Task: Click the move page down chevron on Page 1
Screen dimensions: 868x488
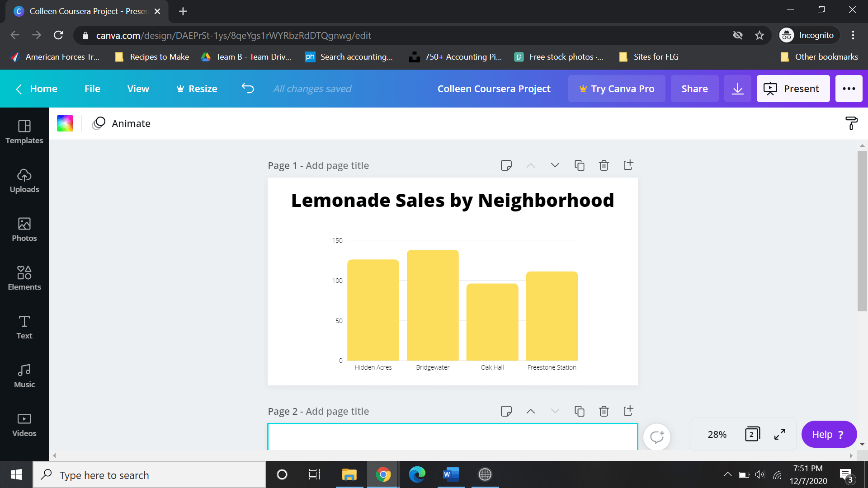Action: [x=555, y=165]
